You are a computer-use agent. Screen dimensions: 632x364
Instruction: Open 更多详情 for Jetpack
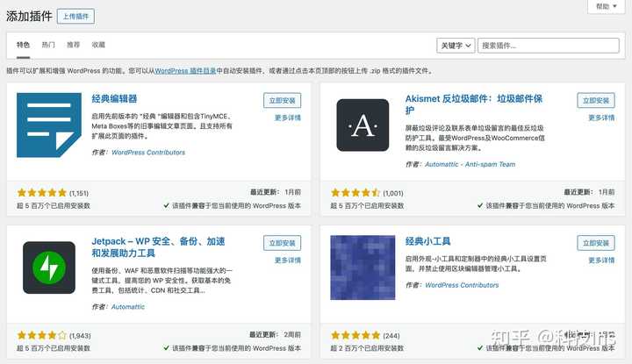(x=288, y=261)
